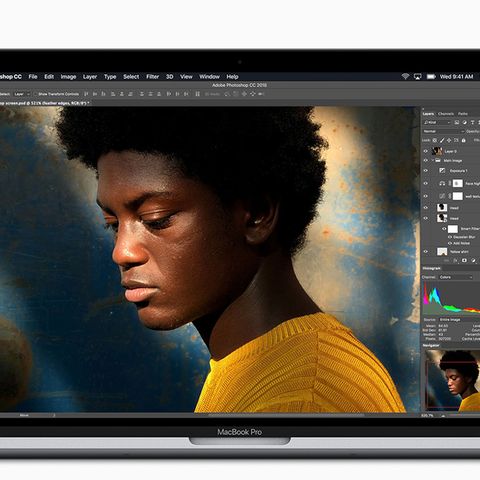Collapse the Main Image group arrow
This screenshot has width=480, height=480.
pyautogui.click(x=433, y=160)
